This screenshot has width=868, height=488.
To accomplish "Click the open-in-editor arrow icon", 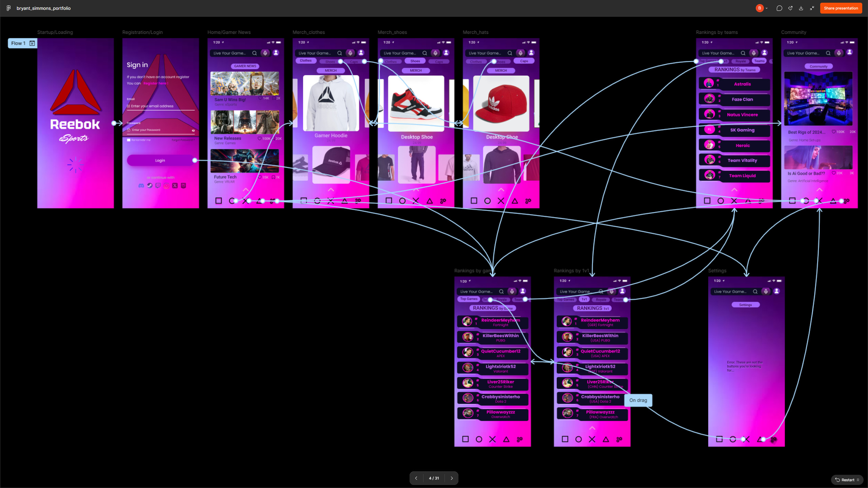I will click(790, 8).
